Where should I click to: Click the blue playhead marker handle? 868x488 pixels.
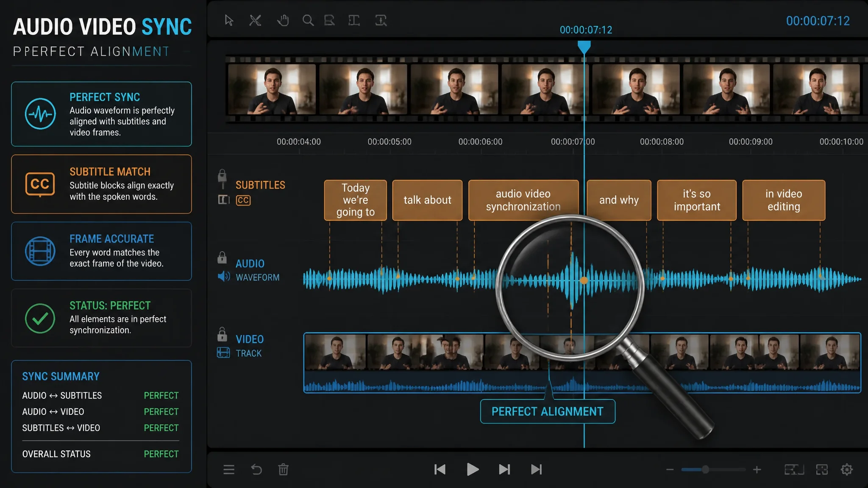coord(584,47)
